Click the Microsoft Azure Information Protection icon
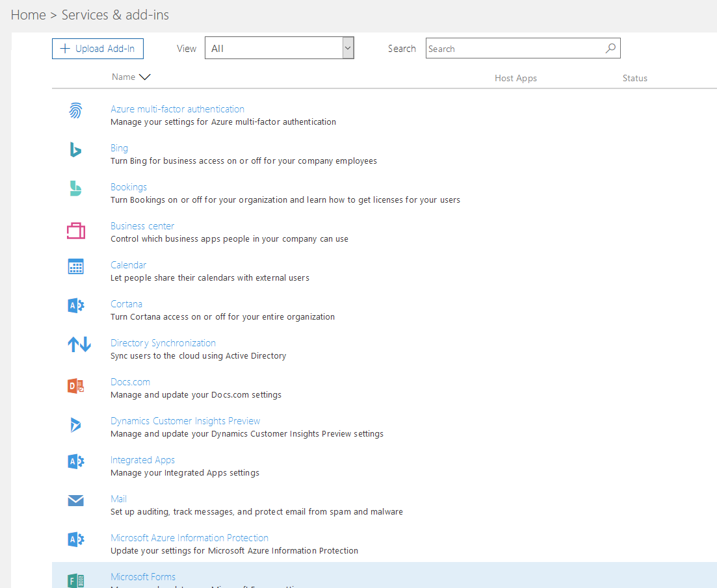Image resolution: width=717 pixels, height=588 pixels. 76,539
